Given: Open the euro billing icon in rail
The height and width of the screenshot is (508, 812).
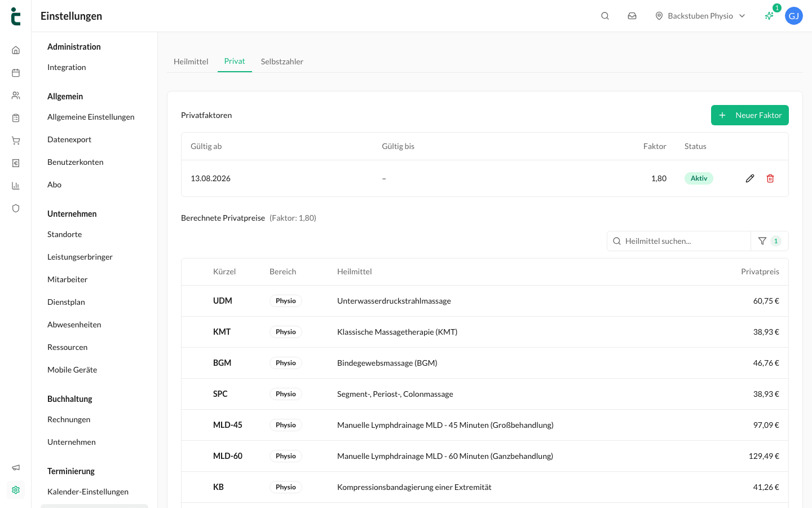Looking at the screenshot, I should pyautogui.click(x=16, y=163).
